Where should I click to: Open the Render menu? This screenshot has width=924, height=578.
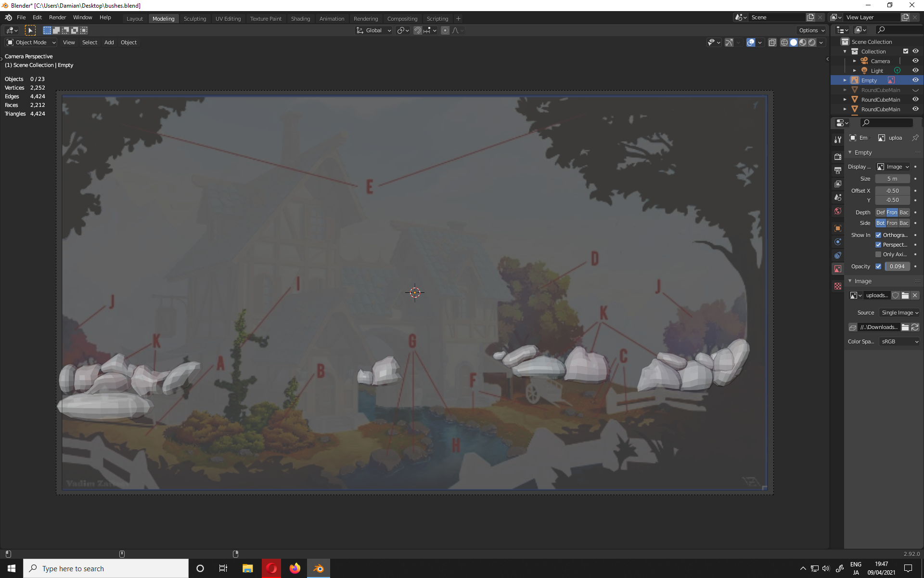pos(57,17)
